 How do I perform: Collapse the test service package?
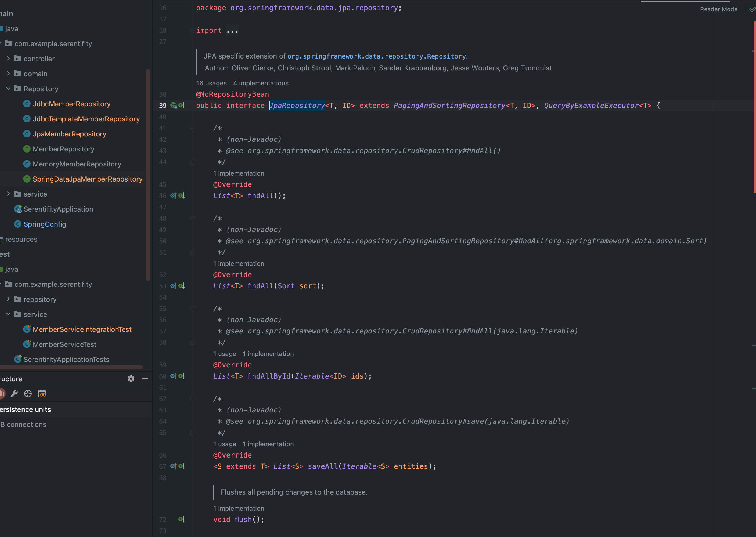coord(8,314)
